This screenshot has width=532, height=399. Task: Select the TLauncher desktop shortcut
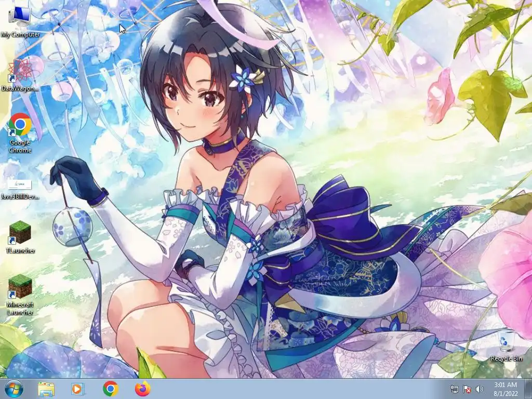pyautogui.click(x=20, y=236)
